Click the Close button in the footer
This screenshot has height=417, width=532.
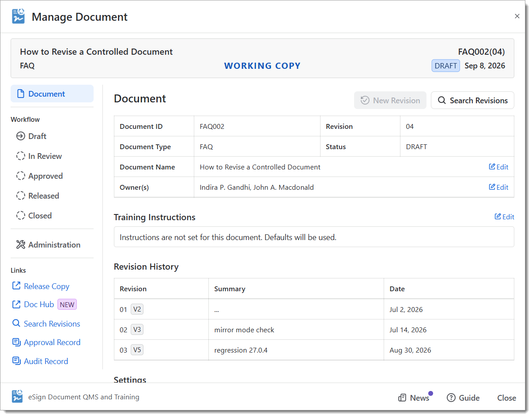(x=506, y=398)
